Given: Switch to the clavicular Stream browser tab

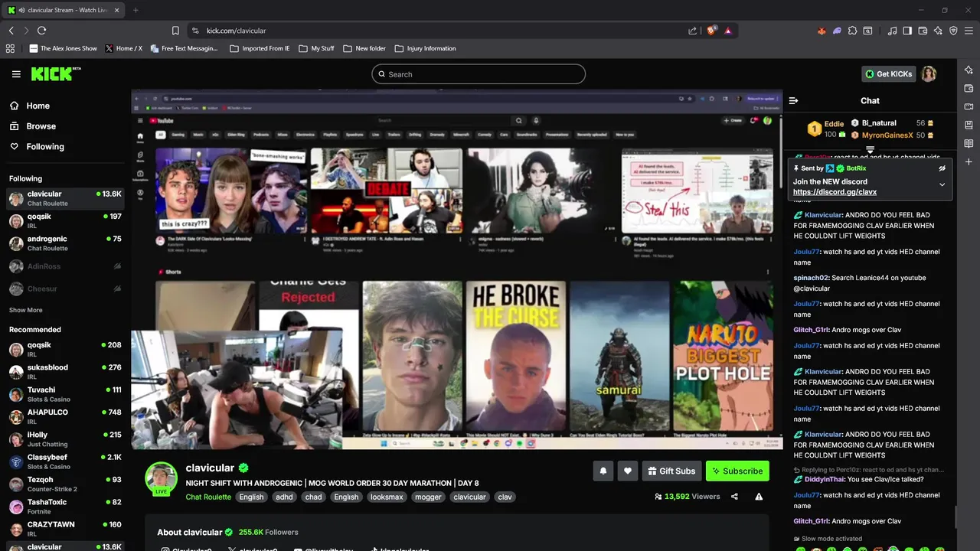Looking at the screenshot, I should click(65, 10).
